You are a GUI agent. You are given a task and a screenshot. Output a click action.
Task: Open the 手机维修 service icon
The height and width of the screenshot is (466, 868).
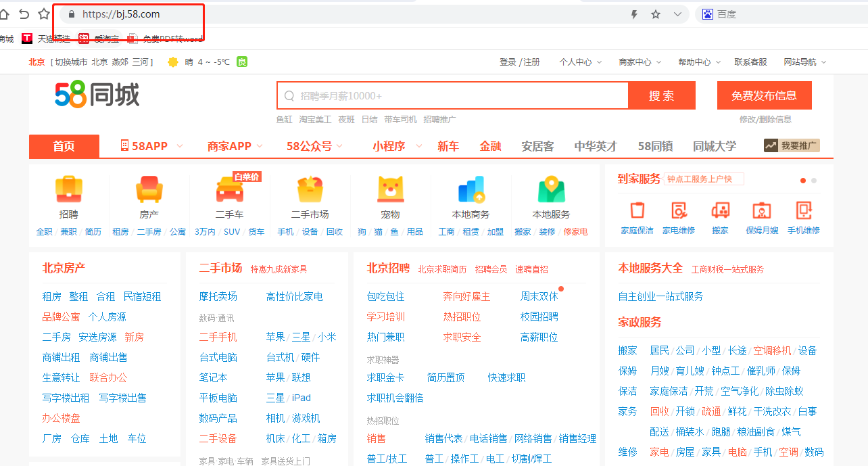803,210
